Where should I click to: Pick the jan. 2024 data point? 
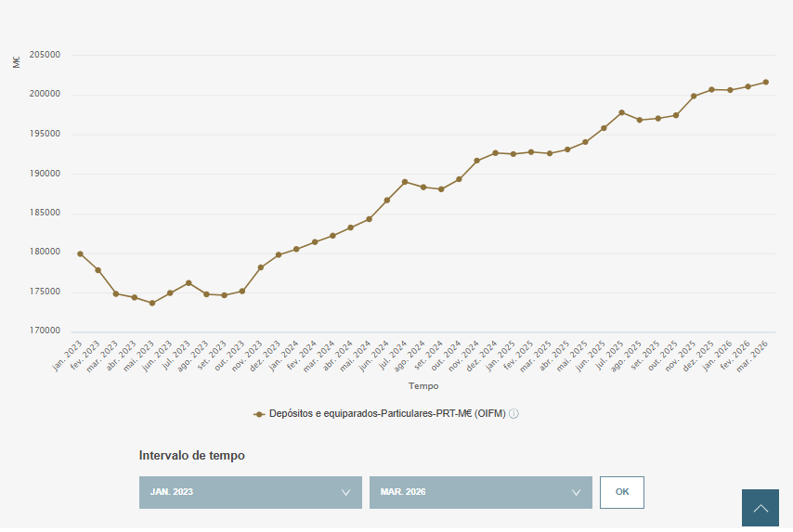pos(296,249)
